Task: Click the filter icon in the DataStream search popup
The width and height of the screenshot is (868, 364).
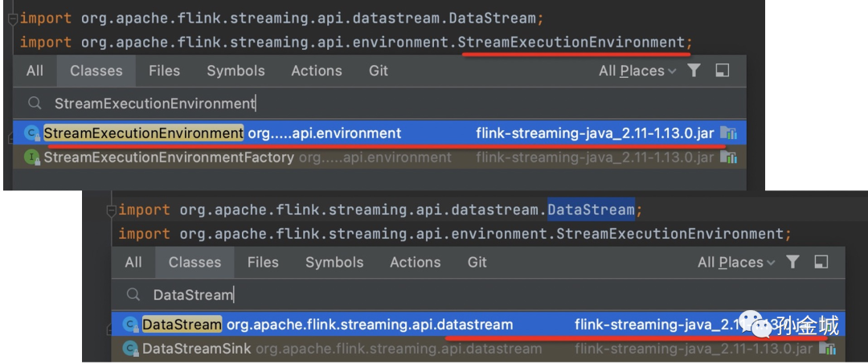Action: tap(793, 262)
